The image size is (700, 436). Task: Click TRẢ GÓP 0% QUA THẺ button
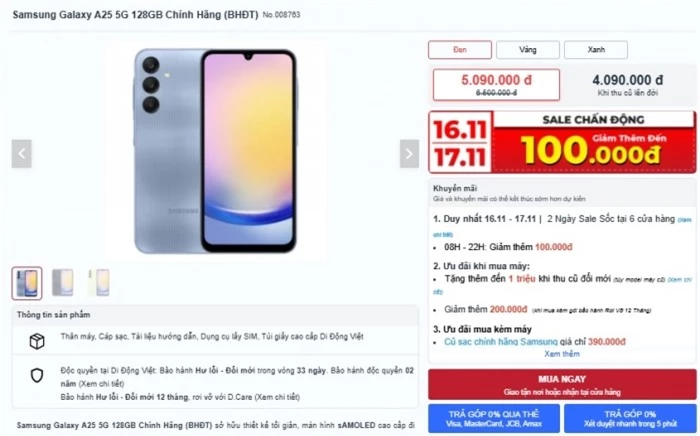[x=494, y=418]
